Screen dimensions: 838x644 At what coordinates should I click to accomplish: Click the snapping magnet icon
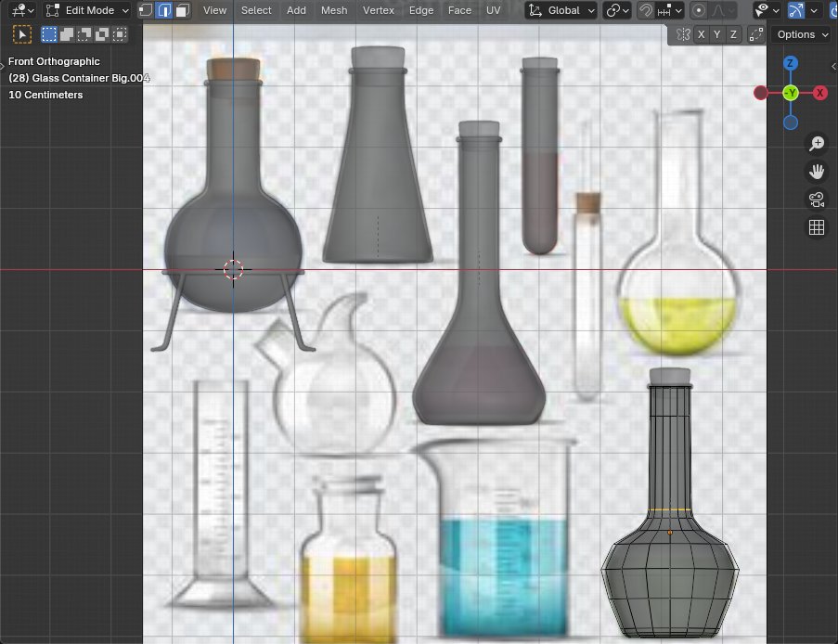pyautogui.click(x=648, y=10)
